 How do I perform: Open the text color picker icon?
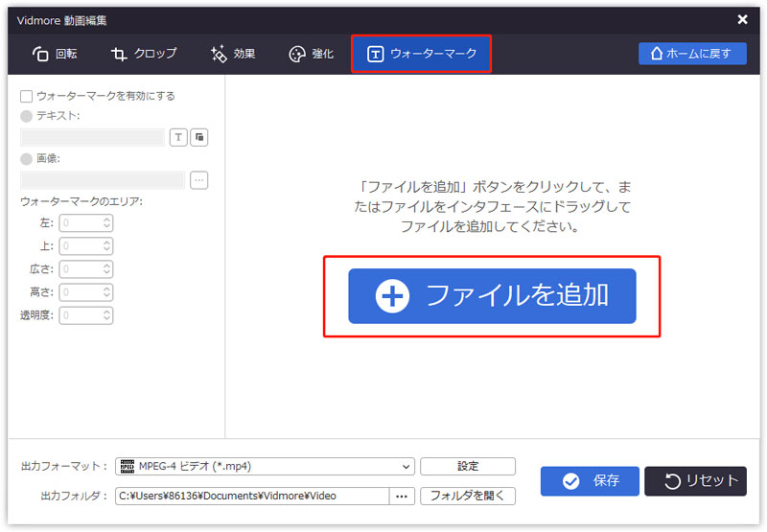point(199,137)
